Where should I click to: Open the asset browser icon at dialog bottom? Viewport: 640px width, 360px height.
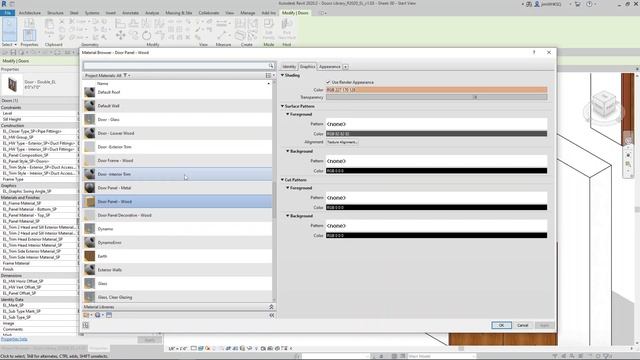[x=109, y=315]
